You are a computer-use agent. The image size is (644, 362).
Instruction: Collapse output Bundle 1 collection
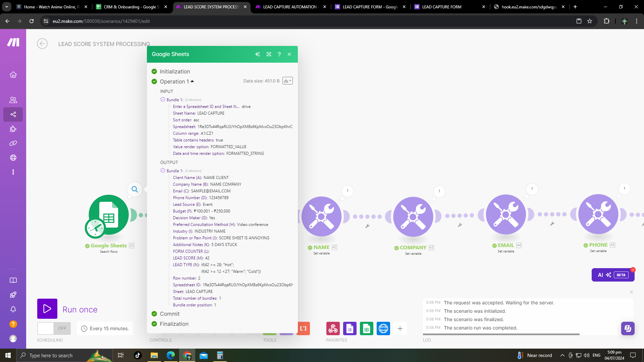pyautogui.click(x=163, y=171)
